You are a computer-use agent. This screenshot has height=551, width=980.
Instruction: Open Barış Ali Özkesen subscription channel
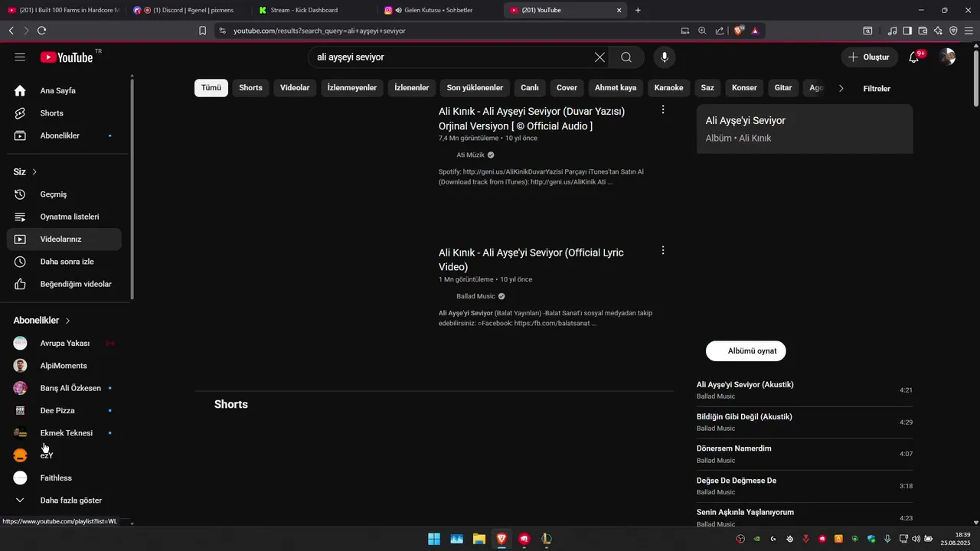(64, 388)
